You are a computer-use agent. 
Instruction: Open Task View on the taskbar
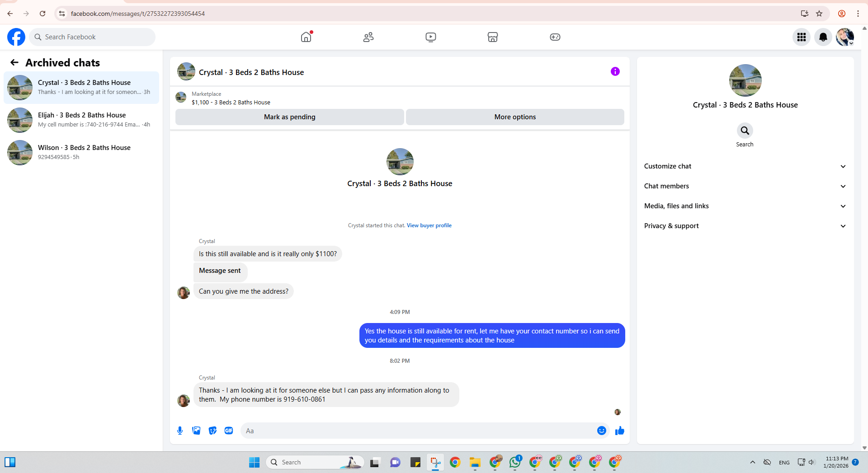point(374,462)
